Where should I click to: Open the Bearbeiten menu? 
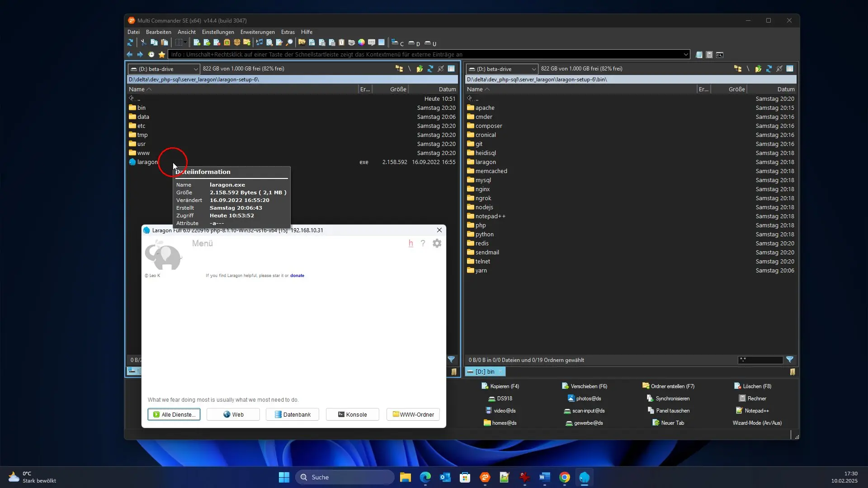159,32
